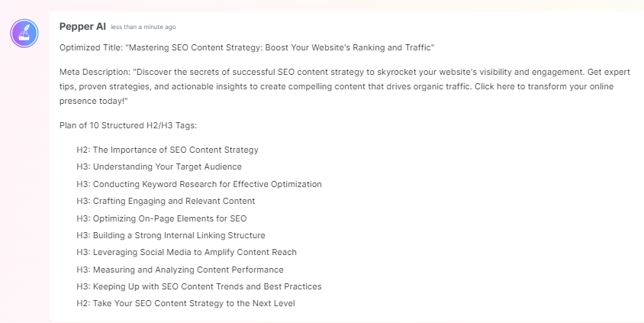Viewport: 644px width, 323px height.
Task: Click 'Boost Your Website's Ranking and Traffic' text
Action: [349, 47]
